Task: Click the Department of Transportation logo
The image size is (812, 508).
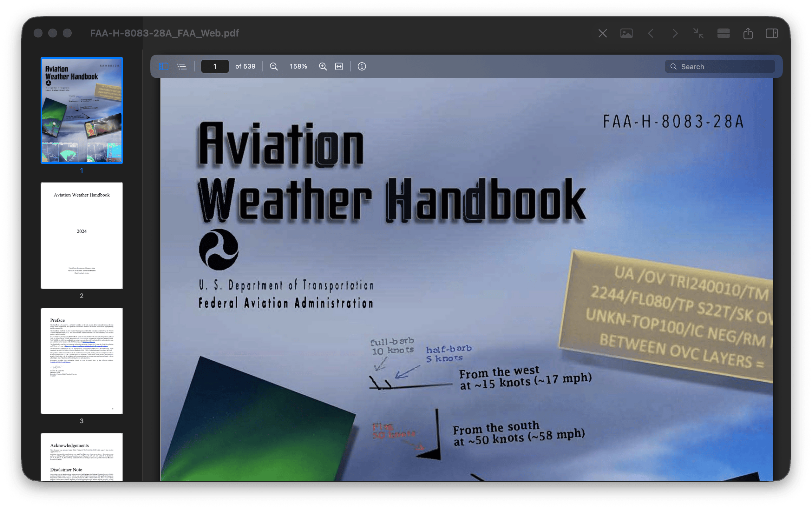Action: (219, 250)
